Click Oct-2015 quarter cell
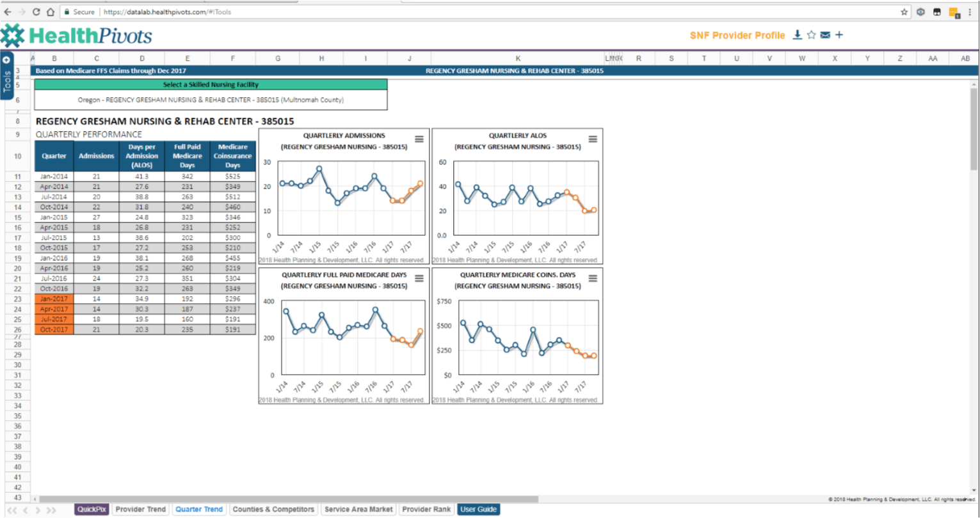This screenshot has height=518, width=980. tap(54, 247)
